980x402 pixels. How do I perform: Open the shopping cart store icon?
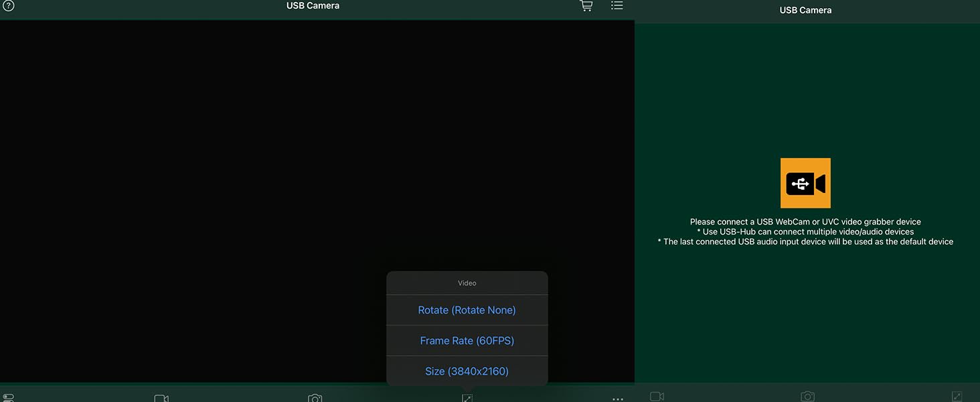pyautogui.click(x=586, y=6)
